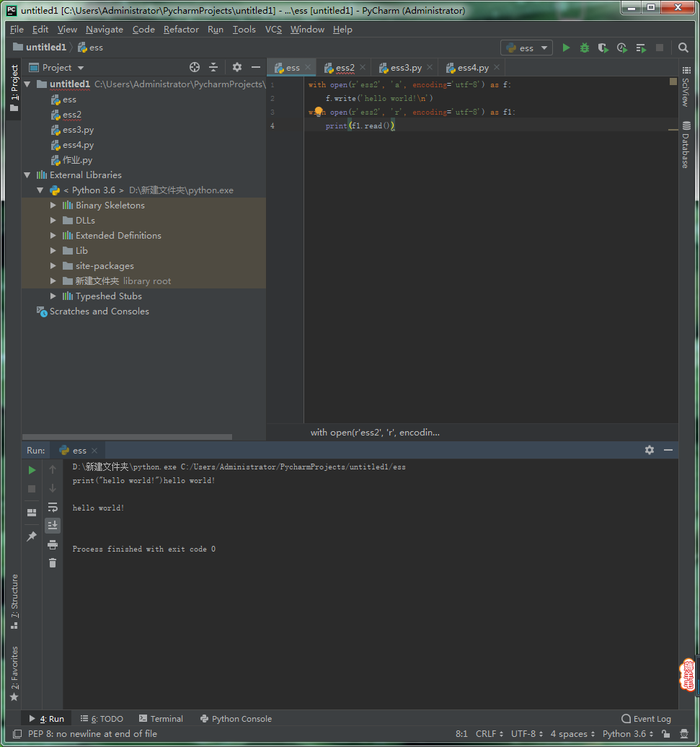Click the green Run button in top toolbar
Viewport: 700px width, 747px height.
tap(566, 48)
